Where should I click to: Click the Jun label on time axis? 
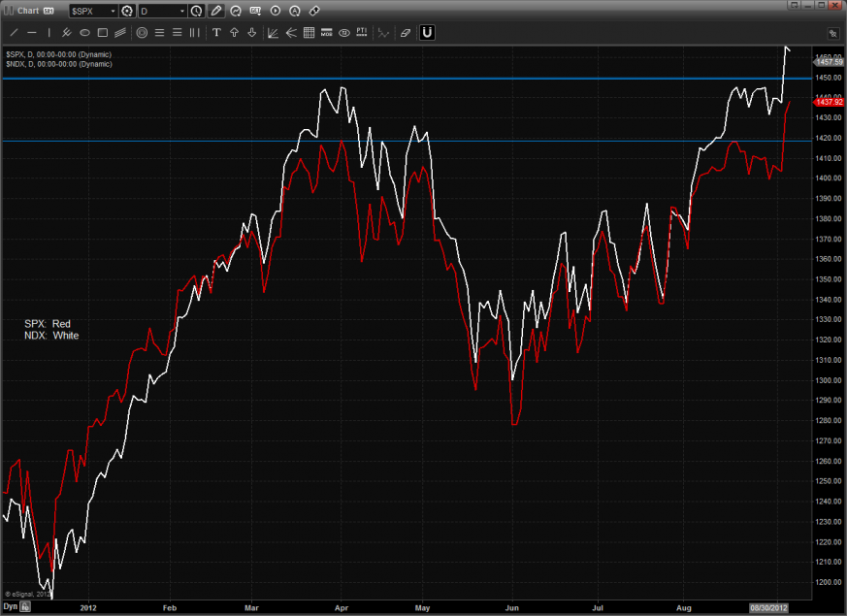512,608
